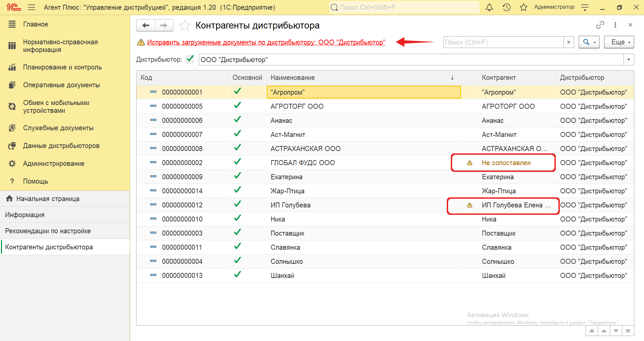Expand Дистрибьютор filter dropdown arrow

point(629,60)
